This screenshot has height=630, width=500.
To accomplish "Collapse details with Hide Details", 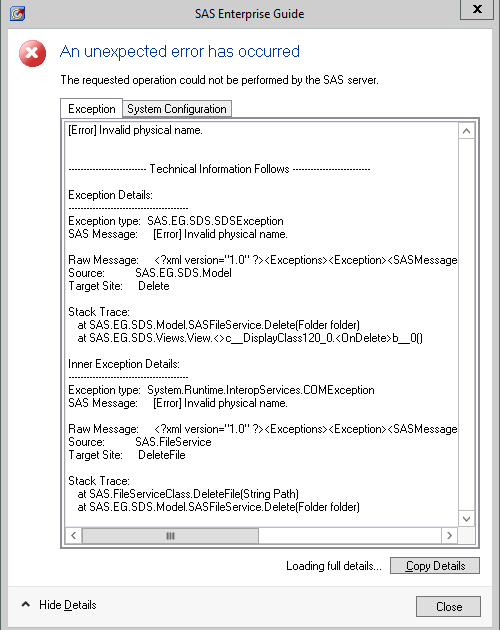I will (x=59, y=605).
